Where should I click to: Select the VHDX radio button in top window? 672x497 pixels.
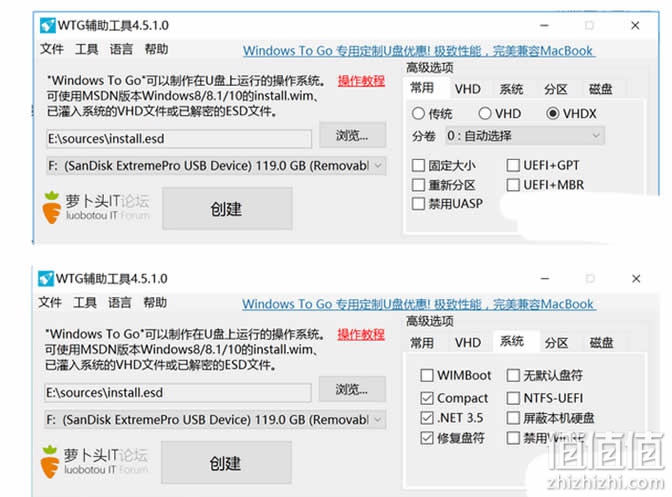pyautogui.click(x=552, y=114)
